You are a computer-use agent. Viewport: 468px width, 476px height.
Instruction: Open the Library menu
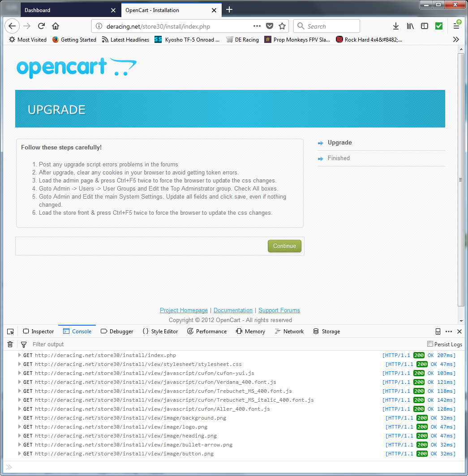pyautogui.click(x=410, y=26)
